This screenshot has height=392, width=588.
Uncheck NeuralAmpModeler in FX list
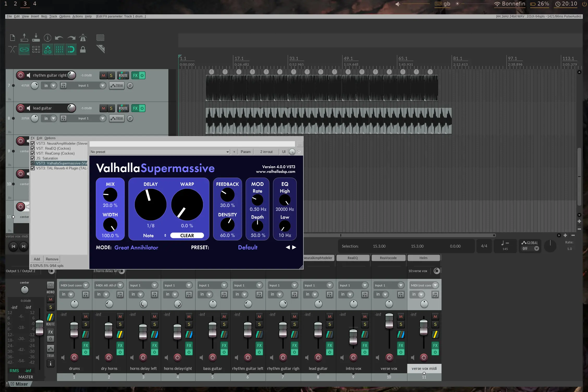[33, 144]
